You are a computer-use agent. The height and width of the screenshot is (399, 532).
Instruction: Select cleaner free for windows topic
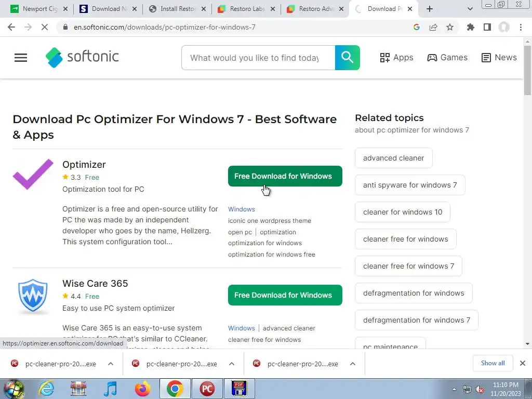coord(405,239)
